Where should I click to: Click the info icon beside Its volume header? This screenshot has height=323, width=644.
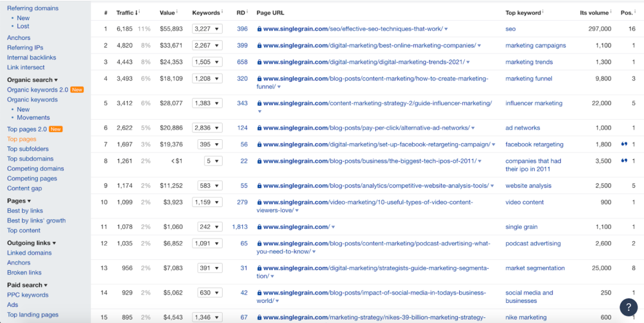(x=611, y=12)
